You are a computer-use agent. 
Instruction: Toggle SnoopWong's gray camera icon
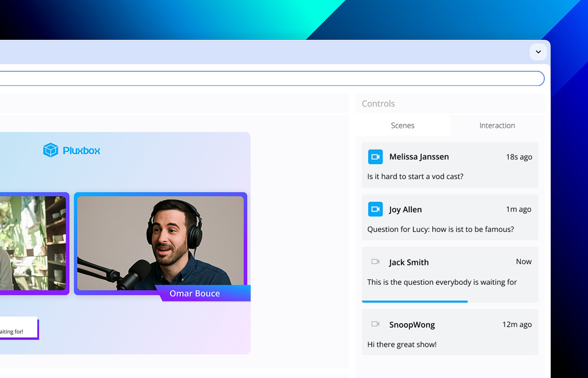coord(376,324)
